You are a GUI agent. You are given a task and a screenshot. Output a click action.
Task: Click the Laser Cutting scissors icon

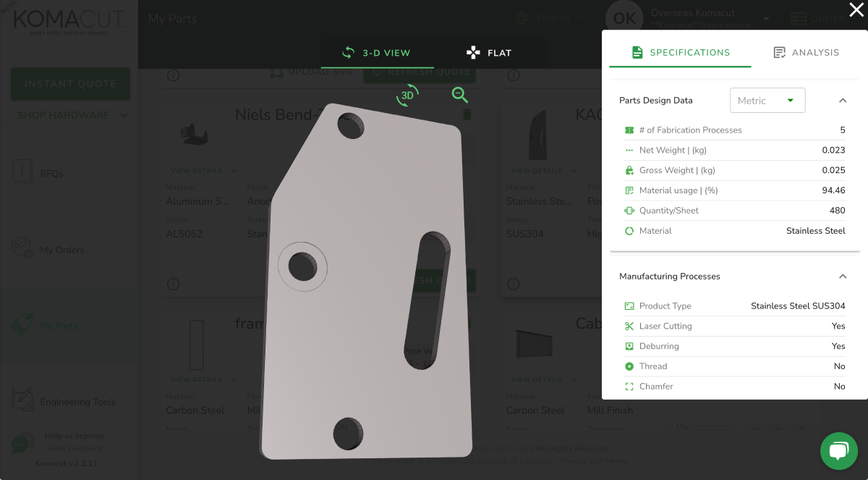pyautogui.click(x=631, y=326)
